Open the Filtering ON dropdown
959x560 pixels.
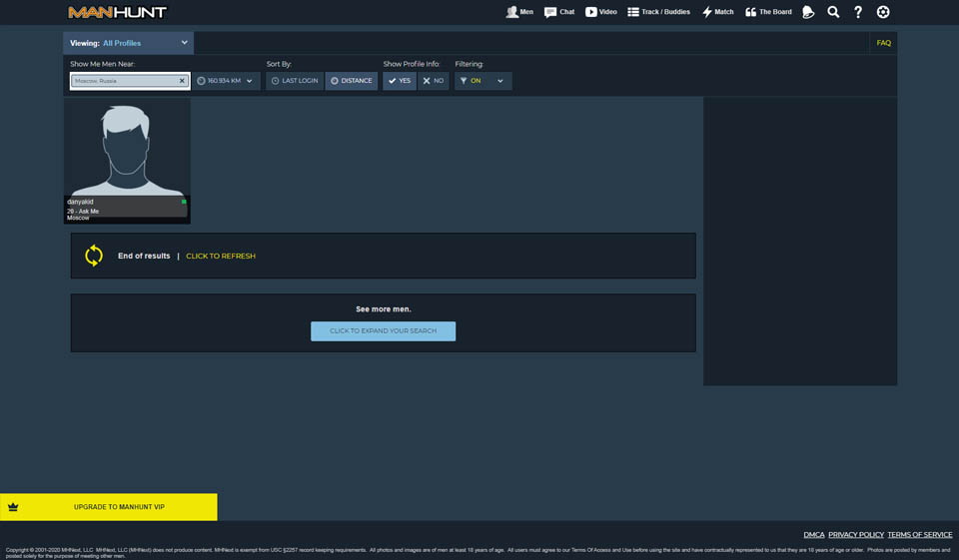click(x=483, y=81)
